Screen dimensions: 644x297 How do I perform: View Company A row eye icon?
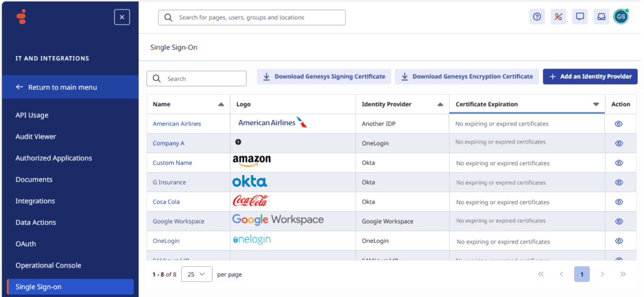[x=619, y=143]
